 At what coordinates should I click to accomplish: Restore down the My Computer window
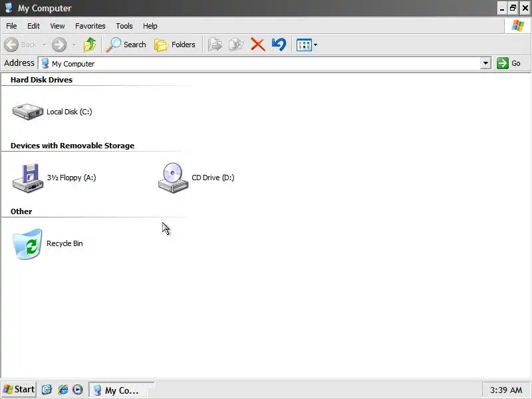[x=513, y=8]
